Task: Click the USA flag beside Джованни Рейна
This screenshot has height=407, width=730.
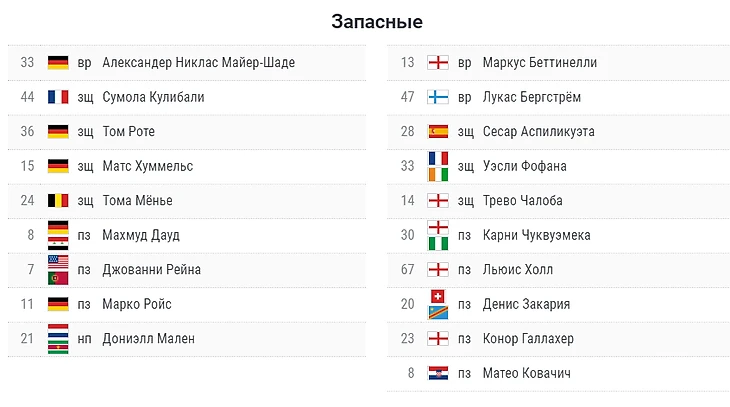Action: coord(57,262)
